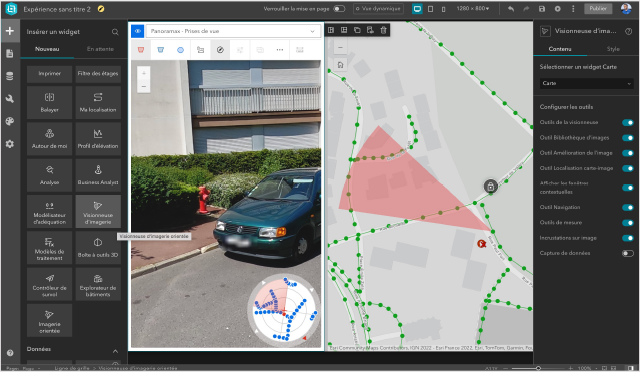This screenshot has width=640, height=372.
Task: Open the Data stack icon in sidebar
Action: (10, 76)
